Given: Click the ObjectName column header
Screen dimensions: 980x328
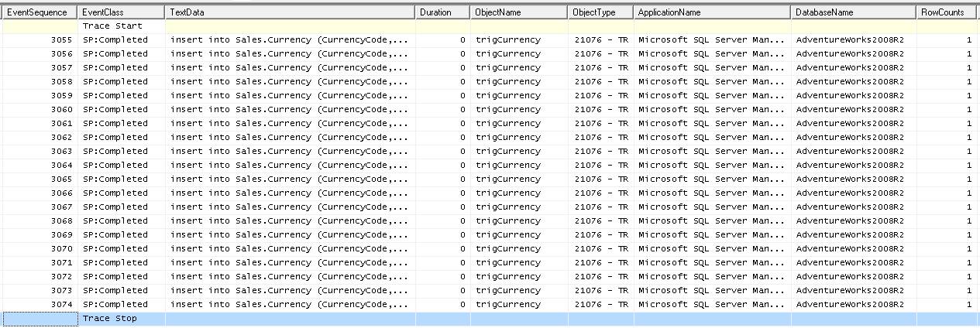Looking at the screenshot, I should click(519, 12).
